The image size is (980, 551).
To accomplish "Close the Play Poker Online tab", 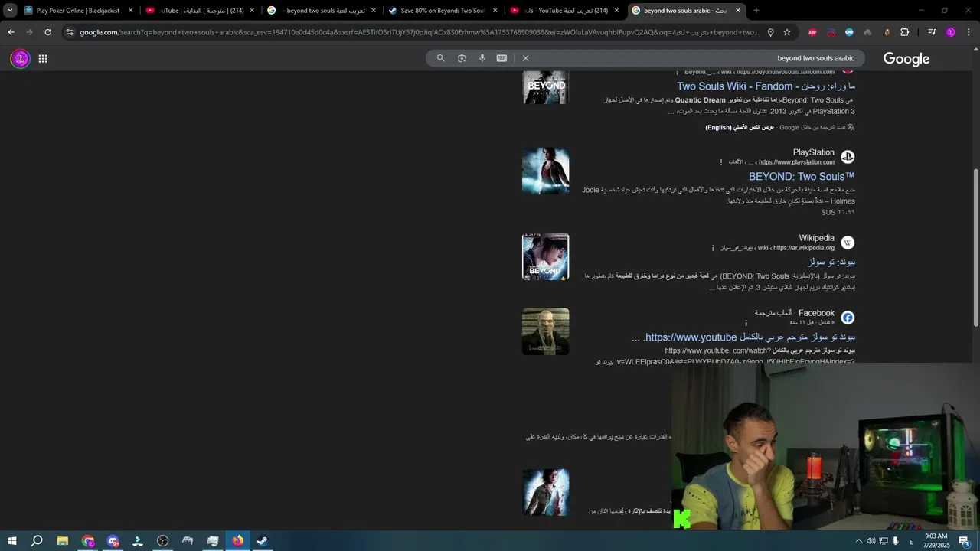I will click(x=130, y=11).
